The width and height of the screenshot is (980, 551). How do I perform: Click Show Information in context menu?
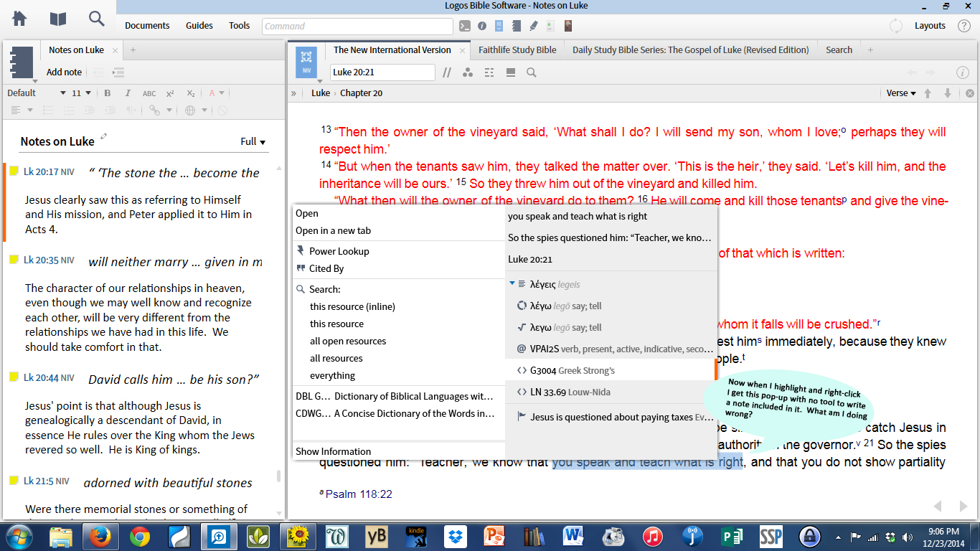(x=334, y=451)
